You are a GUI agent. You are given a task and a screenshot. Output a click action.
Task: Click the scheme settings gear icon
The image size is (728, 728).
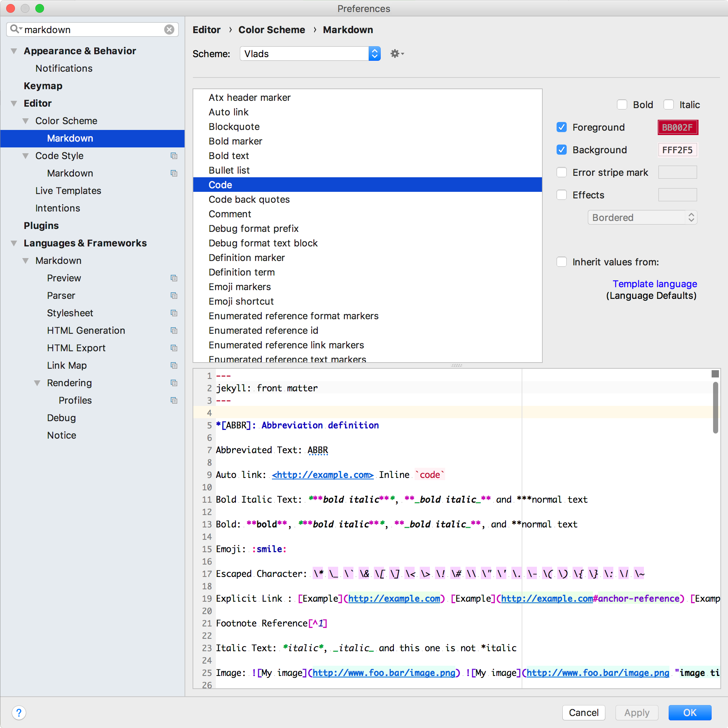click(396, 54)
